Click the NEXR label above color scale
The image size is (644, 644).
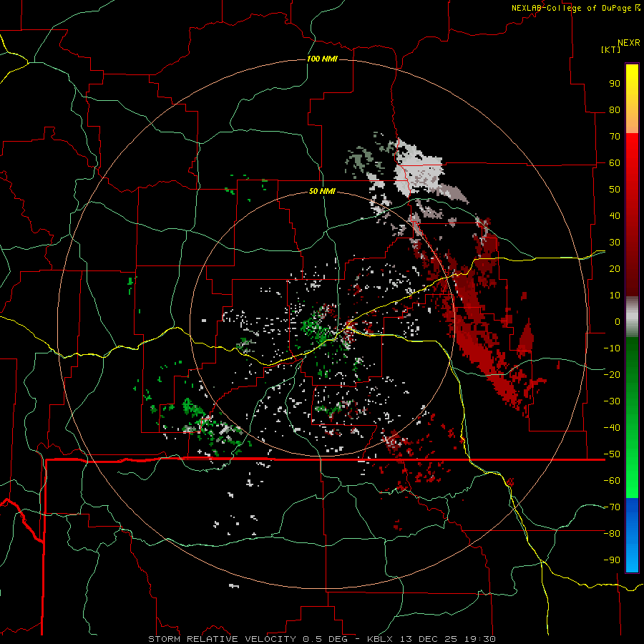click(x=629, y=42)
